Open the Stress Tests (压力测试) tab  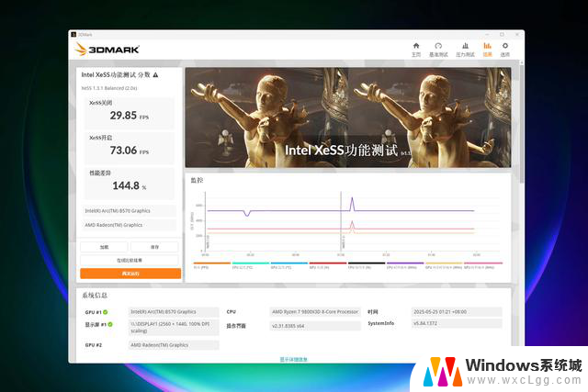[x=465, y=50]
